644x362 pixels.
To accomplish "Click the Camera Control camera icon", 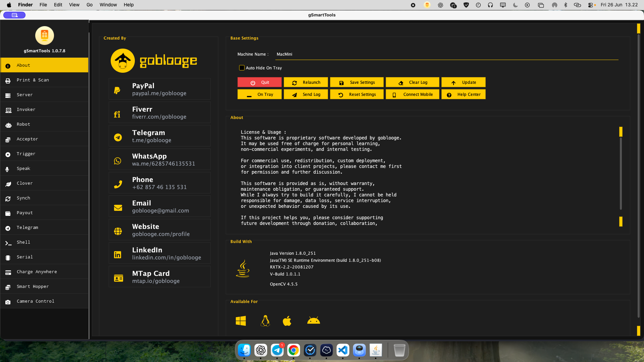I will coord(8,302).
